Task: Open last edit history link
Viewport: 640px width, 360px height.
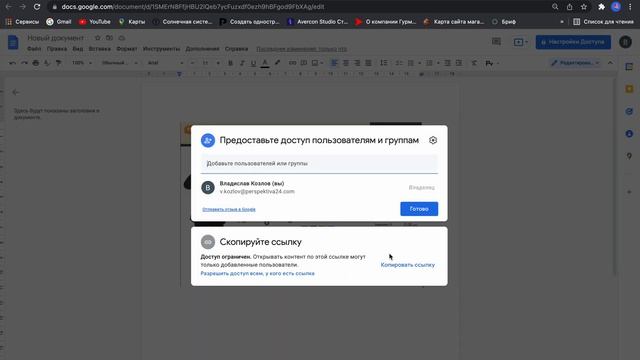Action: [x=302, y=49]
